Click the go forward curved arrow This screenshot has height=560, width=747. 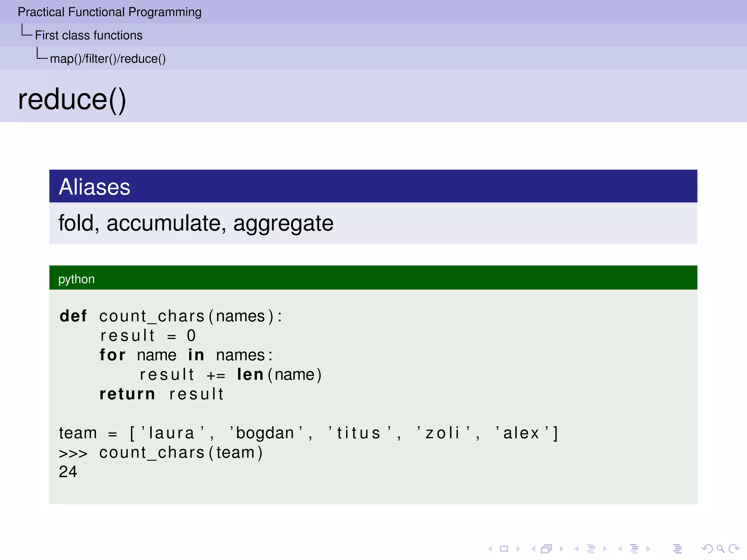point(734,549)
